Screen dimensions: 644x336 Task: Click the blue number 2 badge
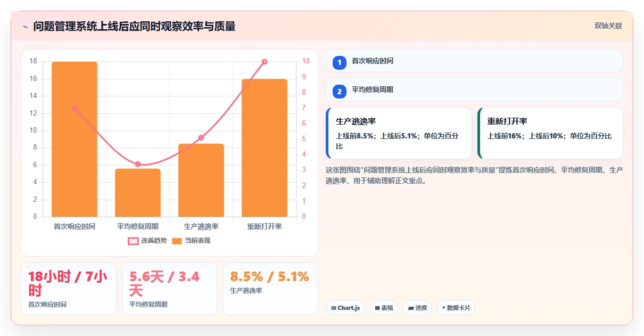(340, 92)
